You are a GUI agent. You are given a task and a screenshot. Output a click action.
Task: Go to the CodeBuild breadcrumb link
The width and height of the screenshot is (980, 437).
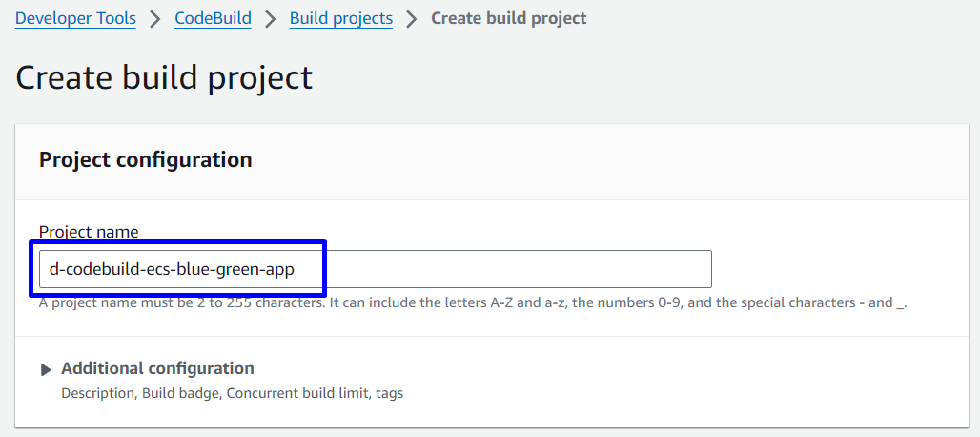point(213,18)
